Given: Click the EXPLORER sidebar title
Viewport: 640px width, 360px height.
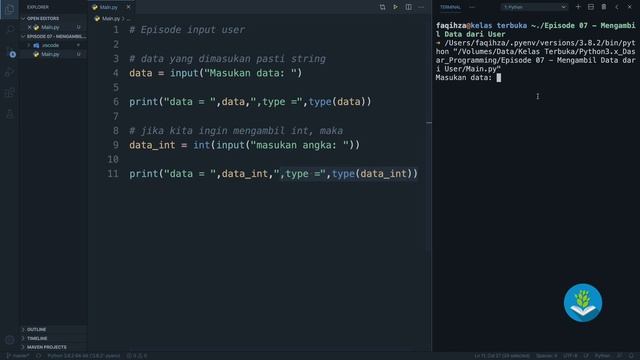Looking at the screenshot, I should coord(38,7).
